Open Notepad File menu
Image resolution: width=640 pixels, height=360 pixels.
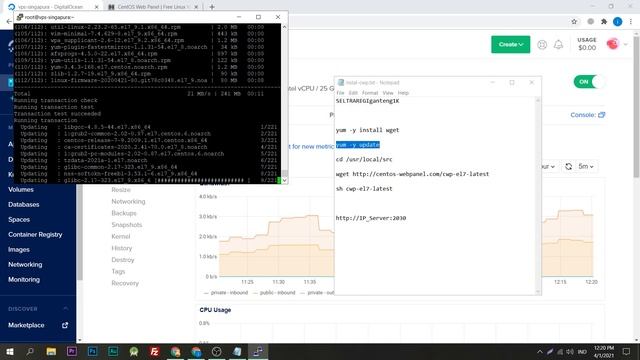click(x=340, y=93)
